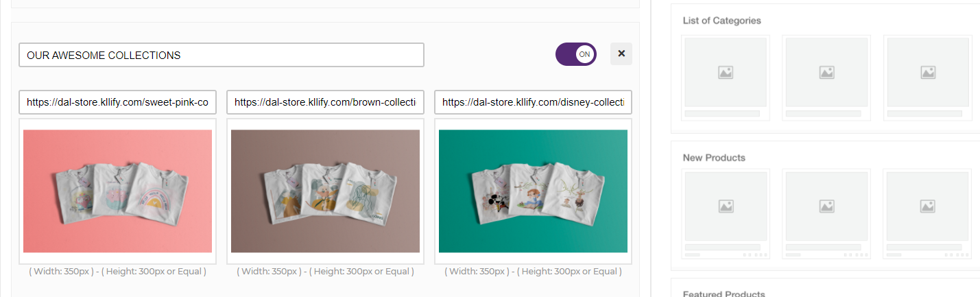Edit the brown-collection URL field
This screenshot has width=980, height=297.
click(x=325, y=102)
